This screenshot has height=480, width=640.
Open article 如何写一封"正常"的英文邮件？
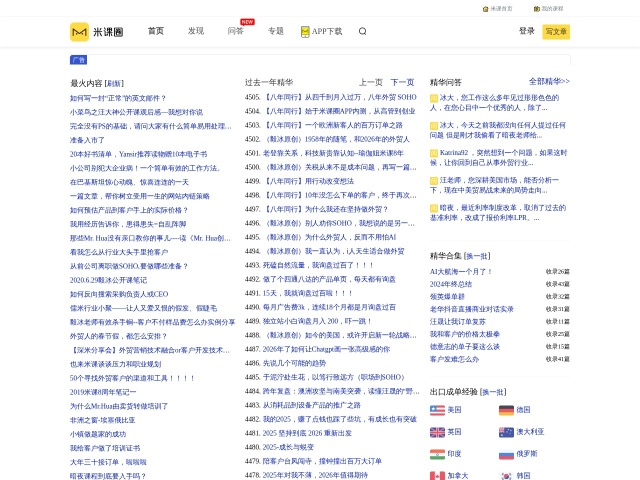point(118,98)
